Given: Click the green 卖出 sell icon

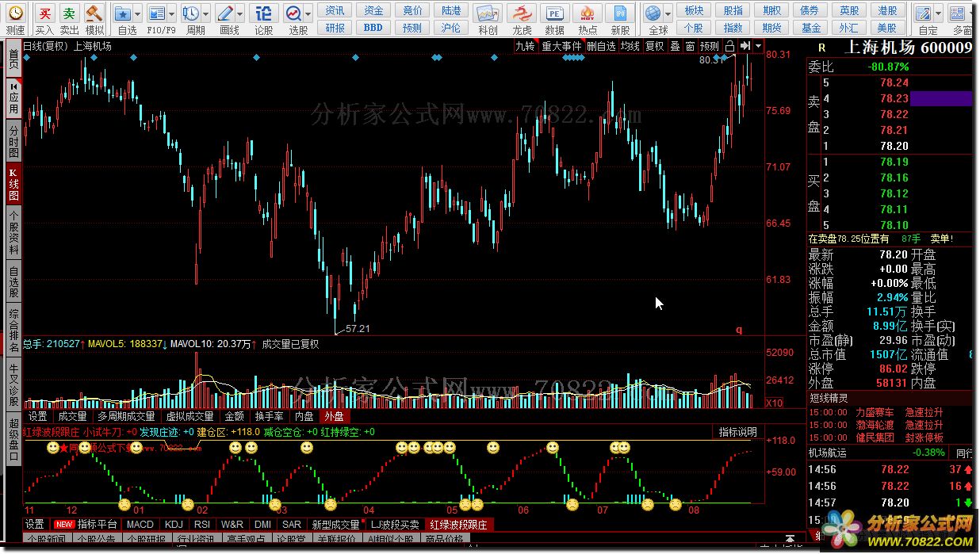Looking at the screenshot, I should click(70, 13).
